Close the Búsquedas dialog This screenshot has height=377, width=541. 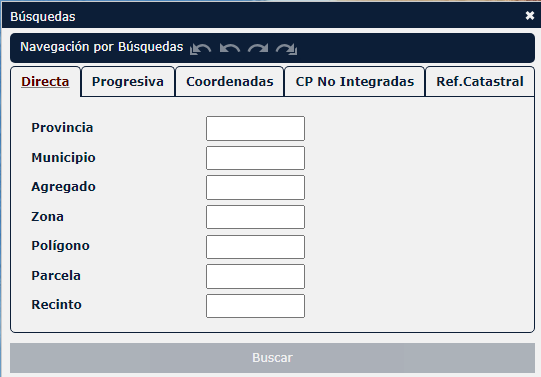pyautogui.click(x=530, y=16)
